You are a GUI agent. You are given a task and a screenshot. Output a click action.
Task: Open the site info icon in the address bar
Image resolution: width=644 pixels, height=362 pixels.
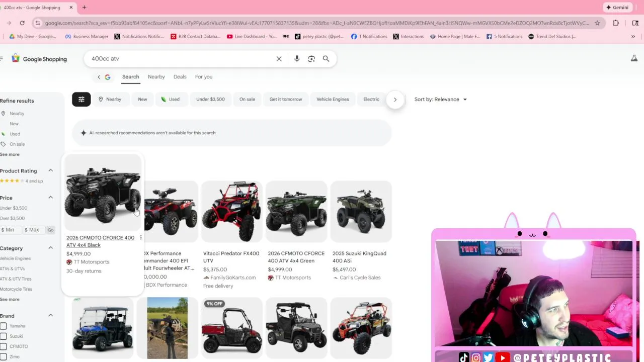(x=37, y=23)
